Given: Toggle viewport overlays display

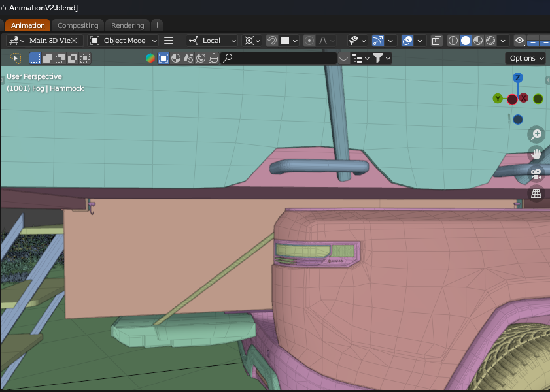Looking at the screenshot, I should click(407, 41).
